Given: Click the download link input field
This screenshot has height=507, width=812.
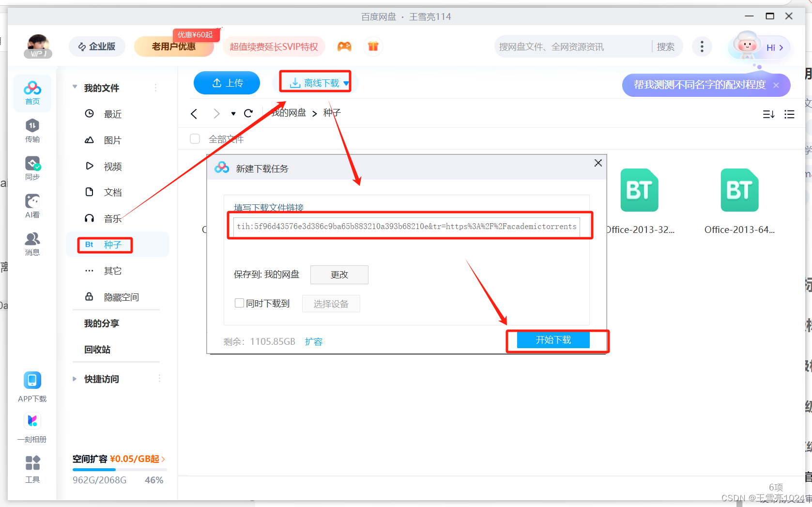Looking at the screenshot, I should point(407,226).
